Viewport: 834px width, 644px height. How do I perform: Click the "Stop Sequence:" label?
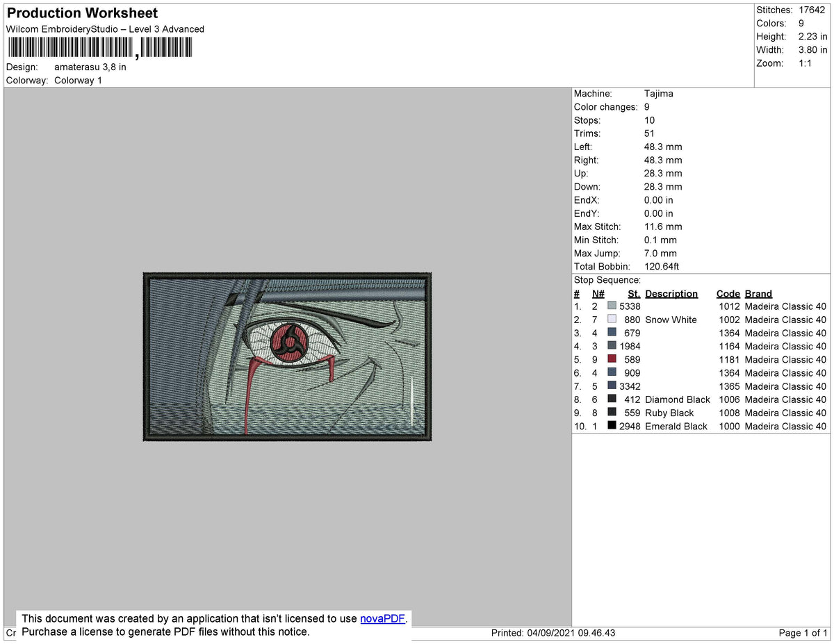click(x=607, y=280)
